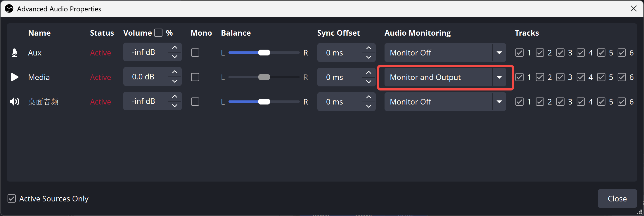The height and width of the screenshot is (216, 644).
Task: Toggle the Volume percent checkbox
Action: 158,33
